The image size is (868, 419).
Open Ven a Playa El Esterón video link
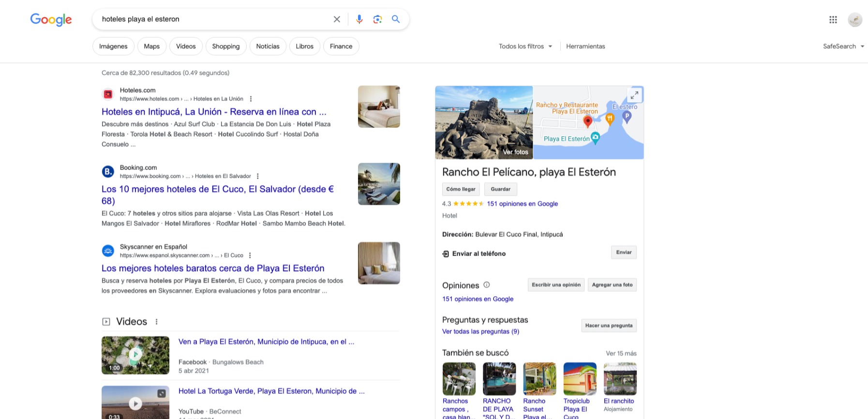tap(266, 342)
